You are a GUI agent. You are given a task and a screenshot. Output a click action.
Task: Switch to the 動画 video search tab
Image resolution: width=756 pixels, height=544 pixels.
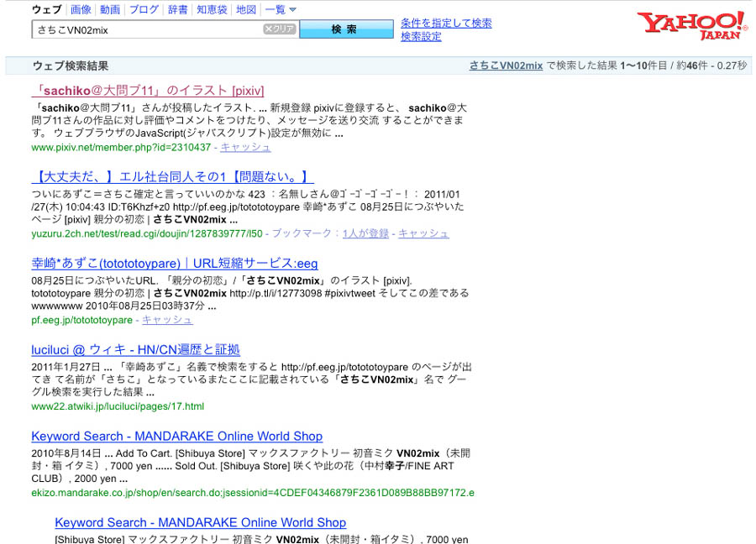[x=109, y=10]
